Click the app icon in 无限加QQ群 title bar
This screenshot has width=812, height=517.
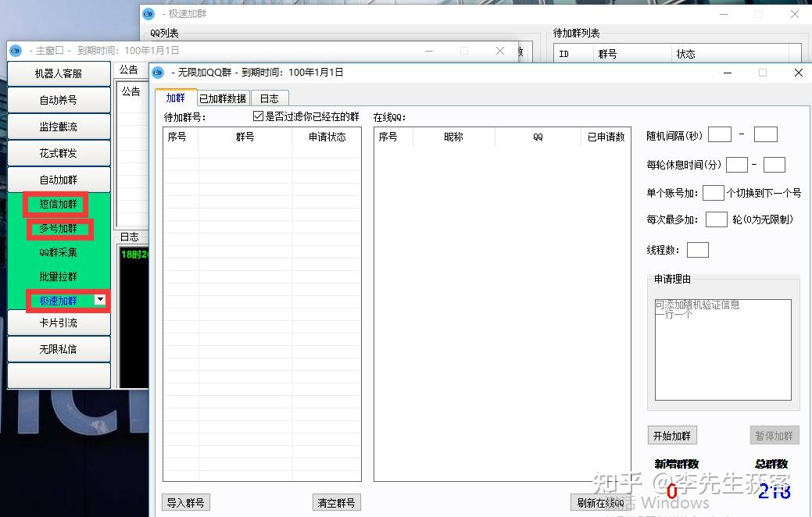click(158, 73)
